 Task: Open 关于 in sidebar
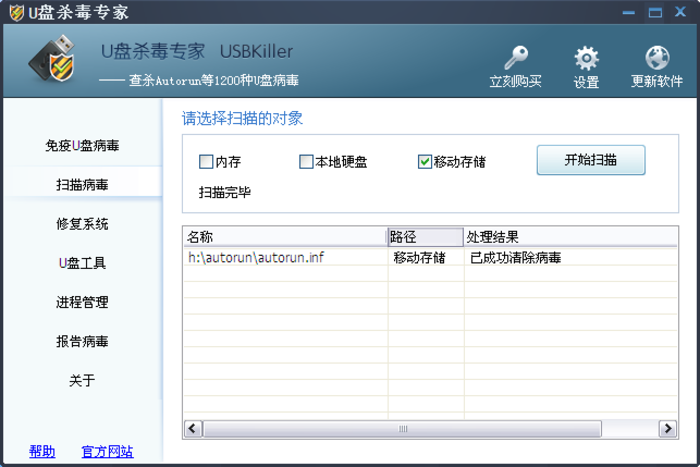[x=82, y=380]
